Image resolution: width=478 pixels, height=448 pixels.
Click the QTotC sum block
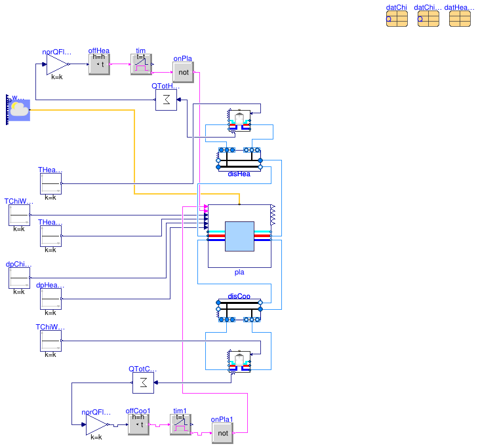coord(144,383)
